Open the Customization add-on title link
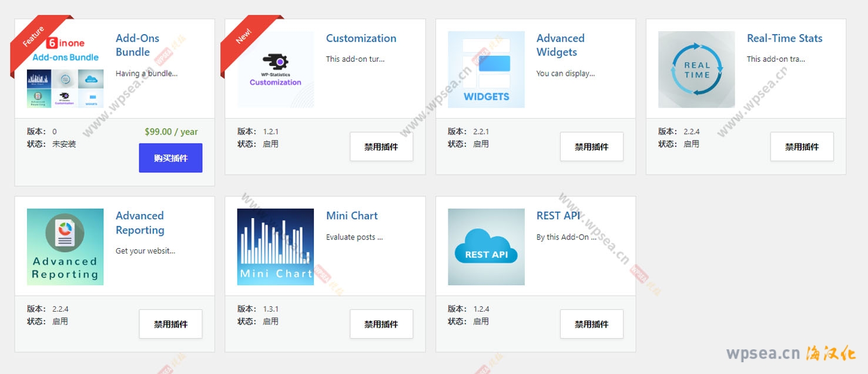 361,38
